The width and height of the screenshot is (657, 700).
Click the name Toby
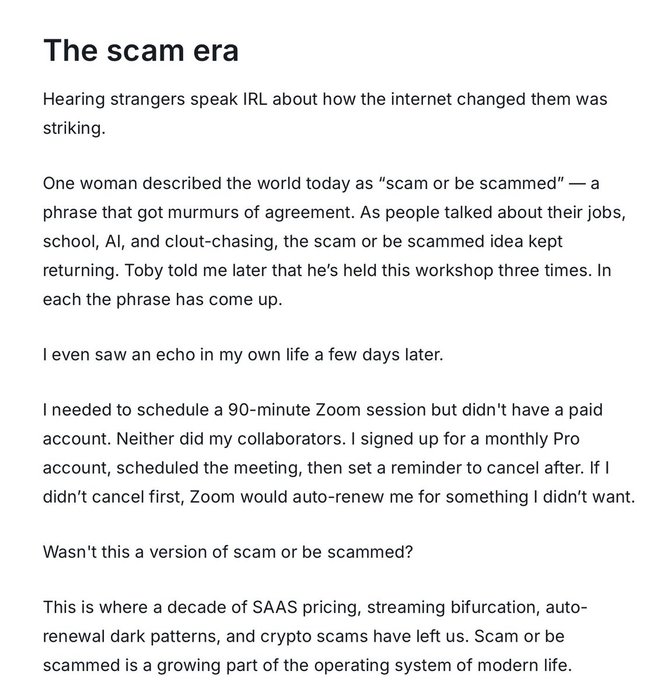[x=143, y=271]
